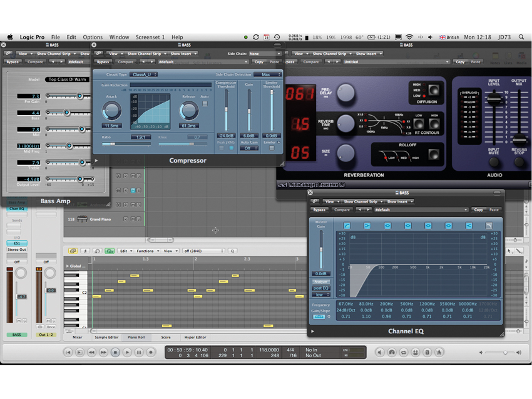This screenshot has height=399, width=532.
Task: Toggle MIDI In button in Piano Roll
Action: tap(98, 251)
